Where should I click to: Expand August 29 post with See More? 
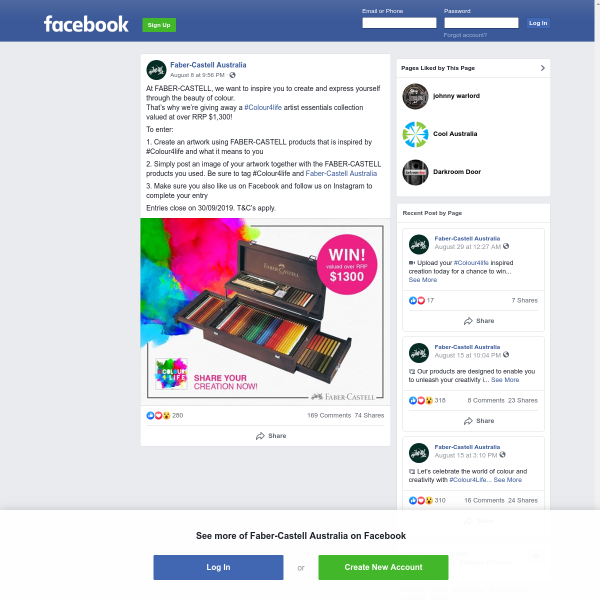tap(422, 280)
